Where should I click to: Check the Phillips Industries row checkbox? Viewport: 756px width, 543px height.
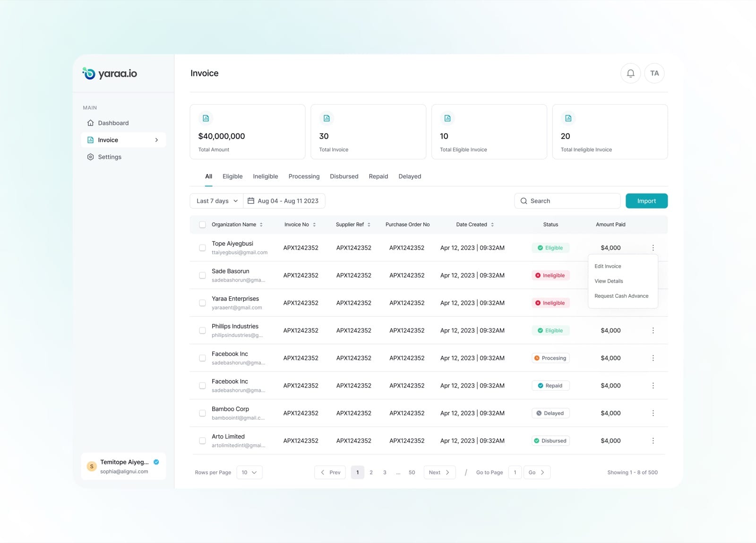tap(202, 330)
